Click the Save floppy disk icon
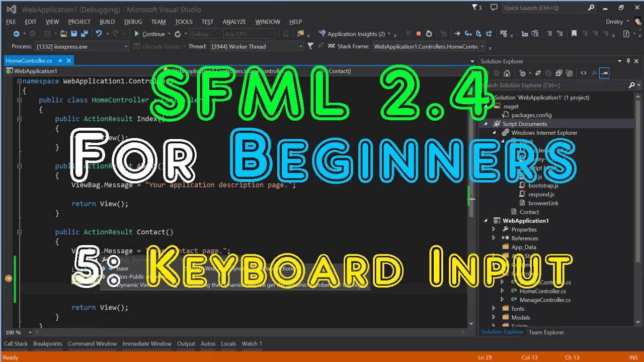This screenshot has width=644, height=362. tap(74, 34)
